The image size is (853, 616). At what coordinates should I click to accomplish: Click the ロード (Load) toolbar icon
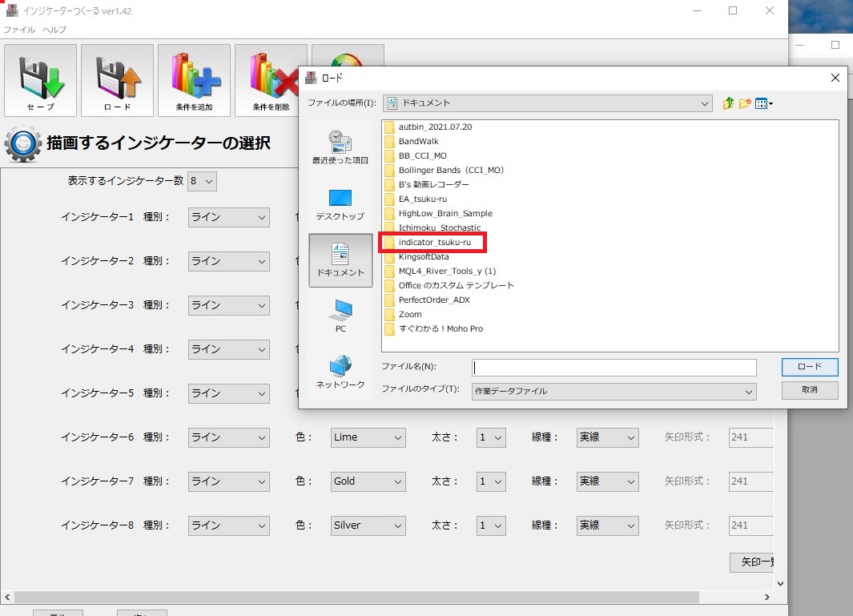pyautogui.click(x=117, y=80)
